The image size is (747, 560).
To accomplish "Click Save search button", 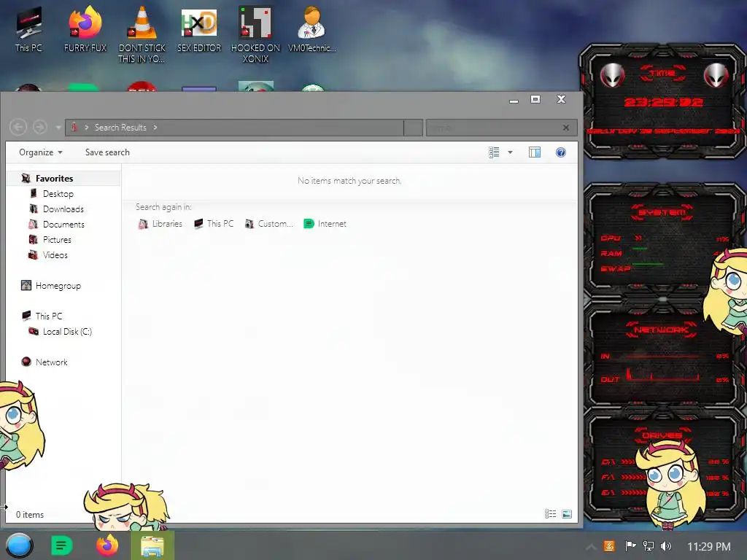I will pyautogui.click(x=107, y=152).
